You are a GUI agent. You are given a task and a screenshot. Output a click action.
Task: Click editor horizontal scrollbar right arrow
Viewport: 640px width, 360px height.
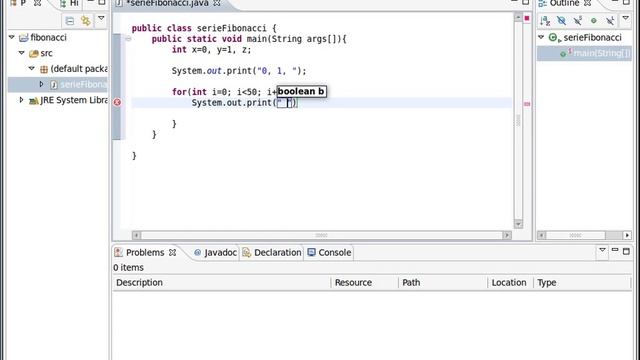point(507,235)
